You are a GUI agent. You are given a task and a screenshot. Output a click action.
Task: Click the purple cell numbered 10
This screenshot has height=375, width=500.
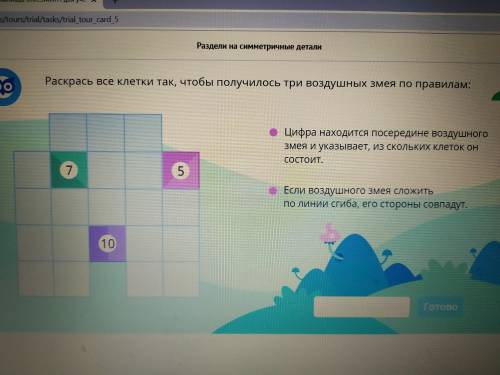coord(108,243)
